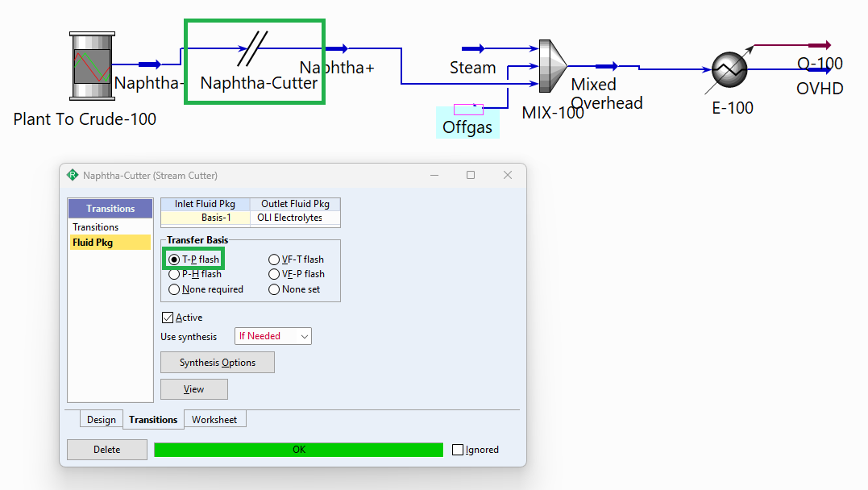Viewport: 868px width, 490px height.
Task: Click the OVHD stream label
Action: pyautogui.click(x=820, y=89)
